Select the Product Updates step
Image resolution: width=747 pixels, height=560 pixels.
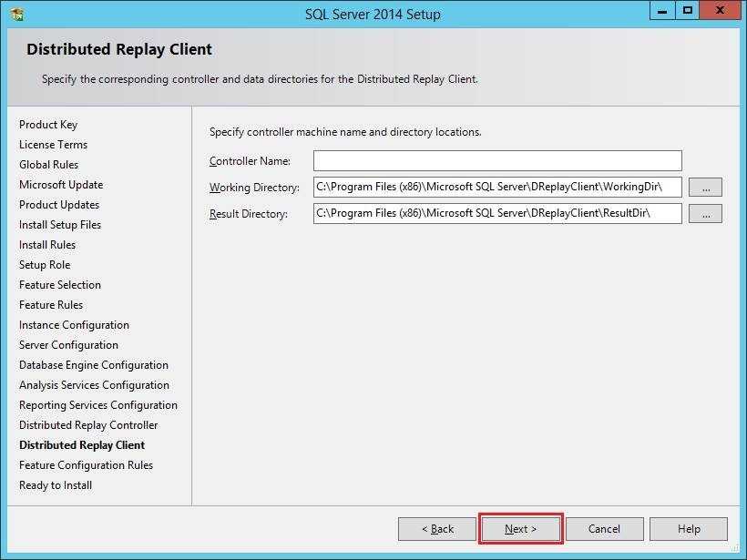(59, 205)
